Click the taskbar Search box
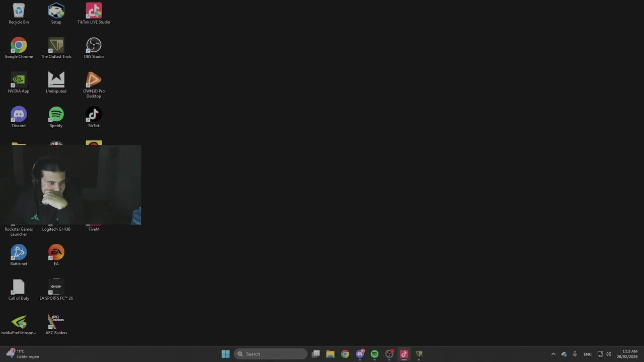644x362 pixels. point(271,354)
